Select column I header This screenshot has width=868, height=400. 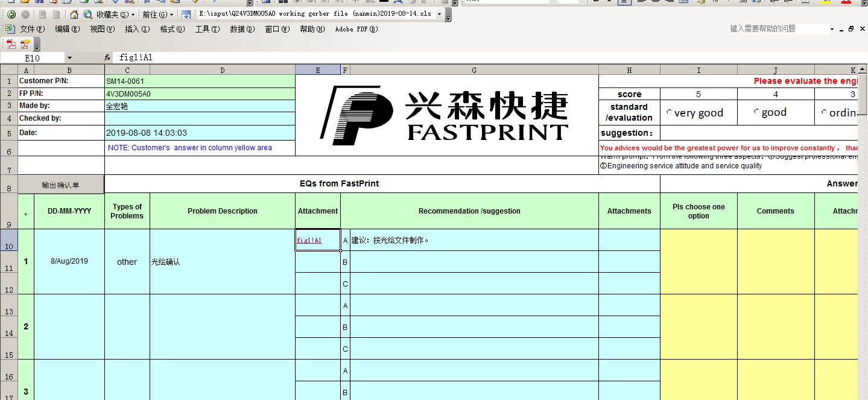[x=699, y=70]
